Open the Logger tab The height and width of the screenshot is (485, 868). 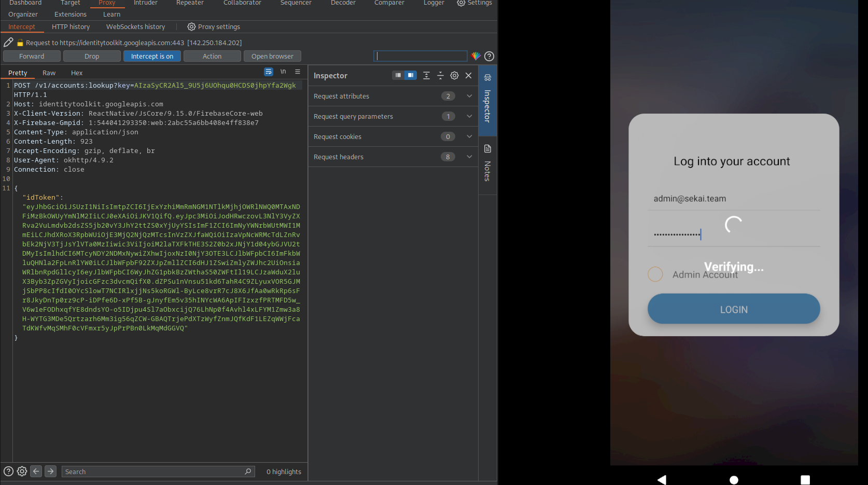coord(433,3)
